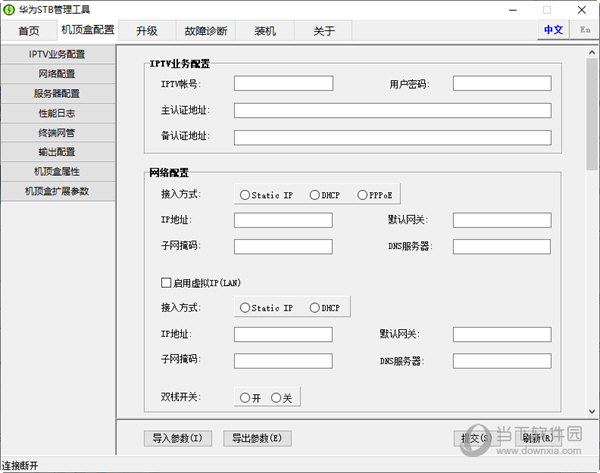Open the 升级 tab
The image size is (600, 473).
click(147, 31)
